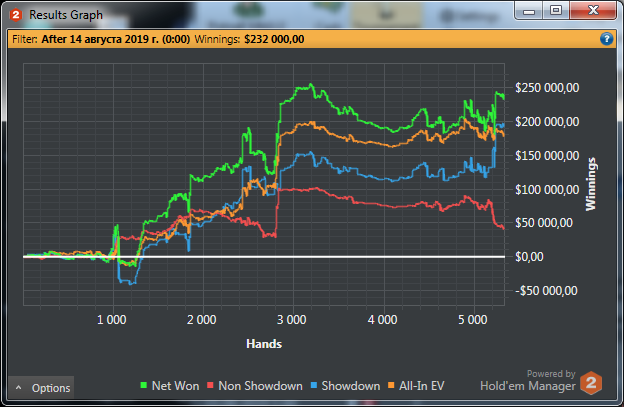This screenshot has width=624, height=407.
Task: Click the Net Won legend label
Action: 176,386
